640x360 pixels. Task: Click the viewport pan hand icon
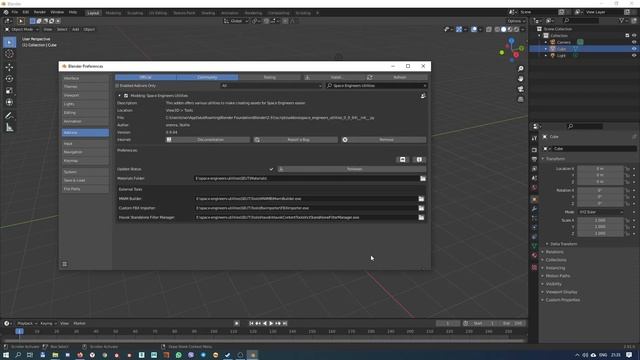pos(520,79)
